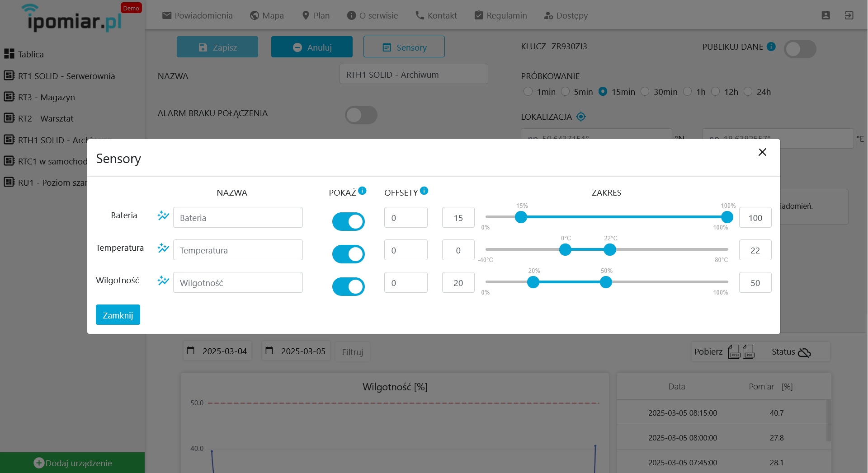
Task: Toggle the Wilgotność show switch
Action: 349,286
